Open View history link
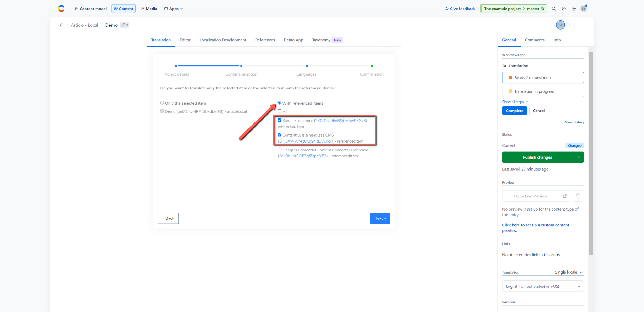This screenshot has height=312, width=644. tap(575, 122)
